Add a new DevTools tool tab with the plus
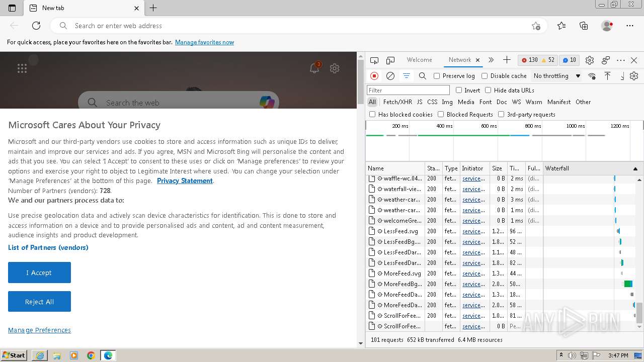 click(x=507, y=60)
